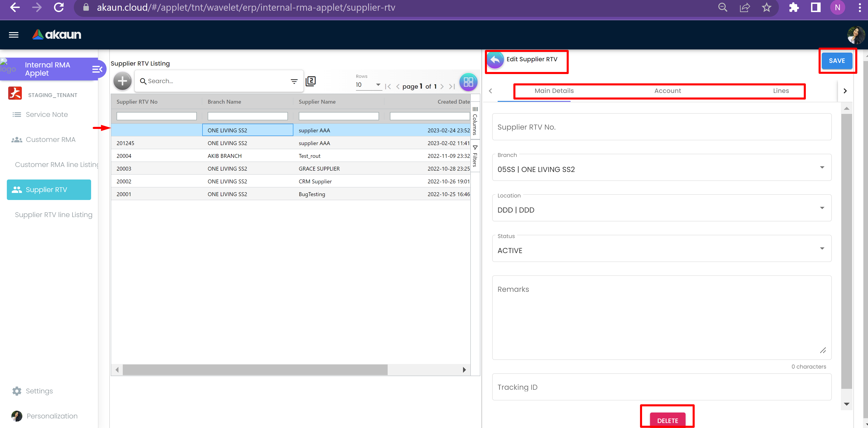
Task: Click the copy/duplicate listing icon
Action: (311, 81)
